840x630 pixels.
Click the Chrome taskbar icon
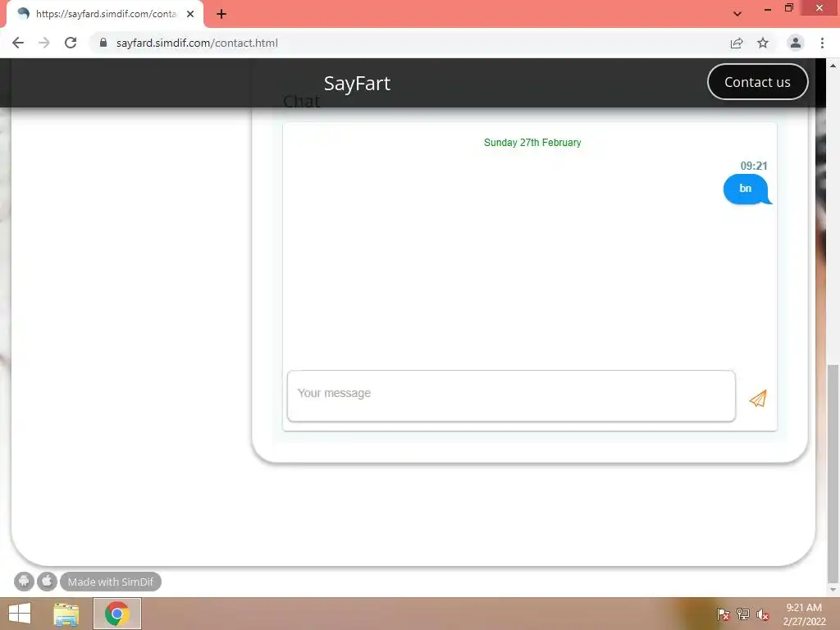point(116,614)
